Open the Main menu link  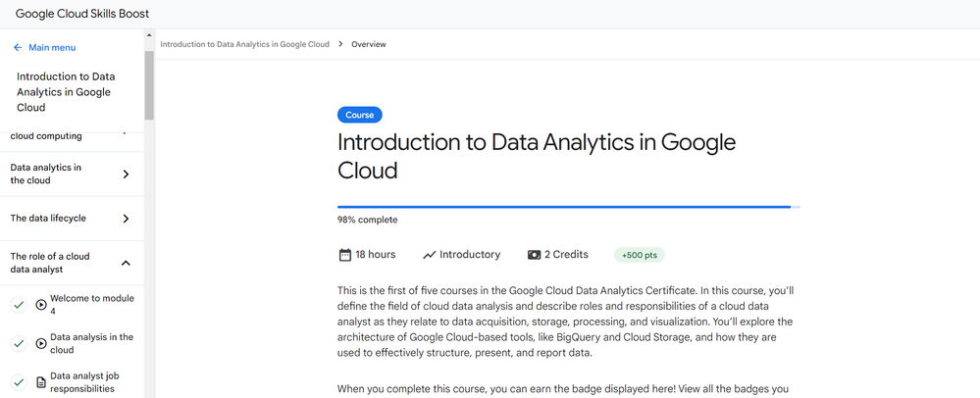(x=52, y=47)
